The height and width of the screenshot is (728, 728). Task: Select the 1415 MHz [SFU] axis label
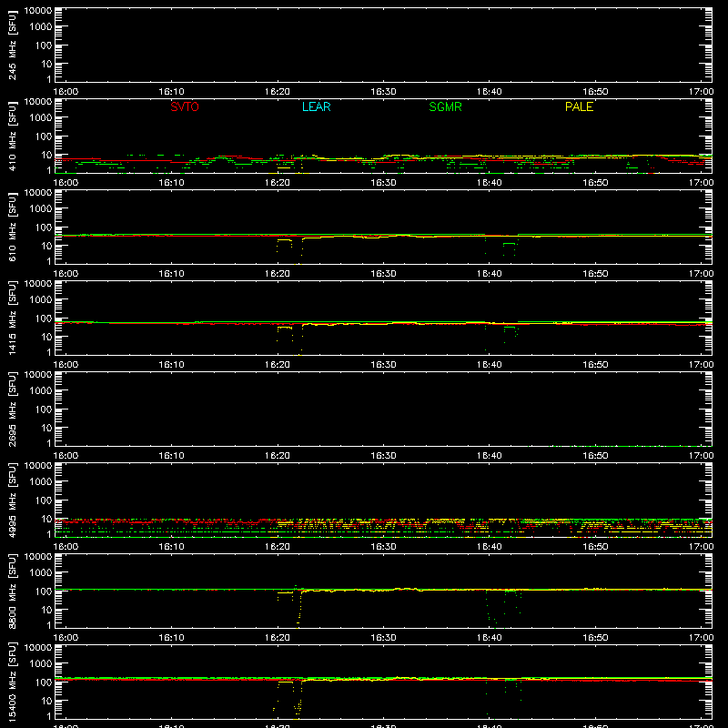12,318
